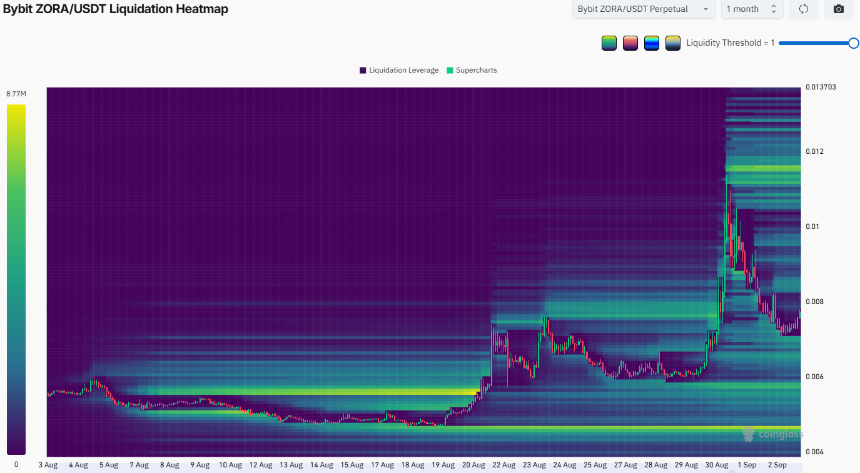The height and width of the screenshot is (473, 860).
Task: Select the yellow-gray color scheme swatch
Action: 673,43
